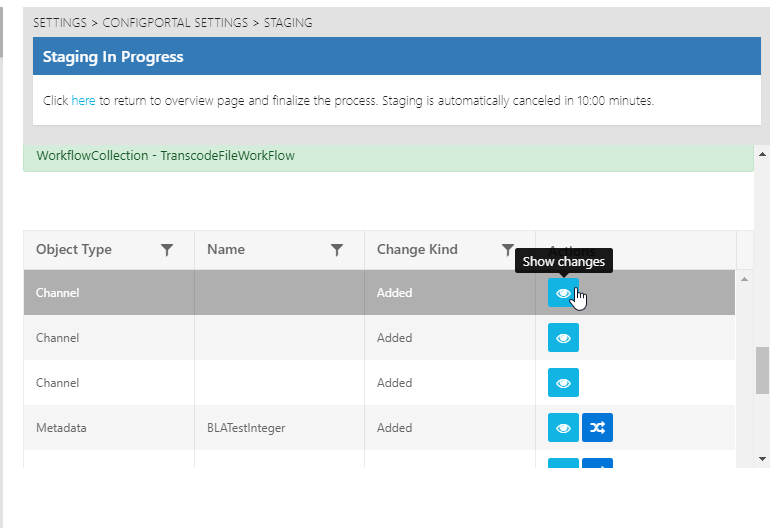Viewport: 770px width, 528px height.
Task: Click the eye icon in the highlighted Channel row
Action: [x=563, y=293]
